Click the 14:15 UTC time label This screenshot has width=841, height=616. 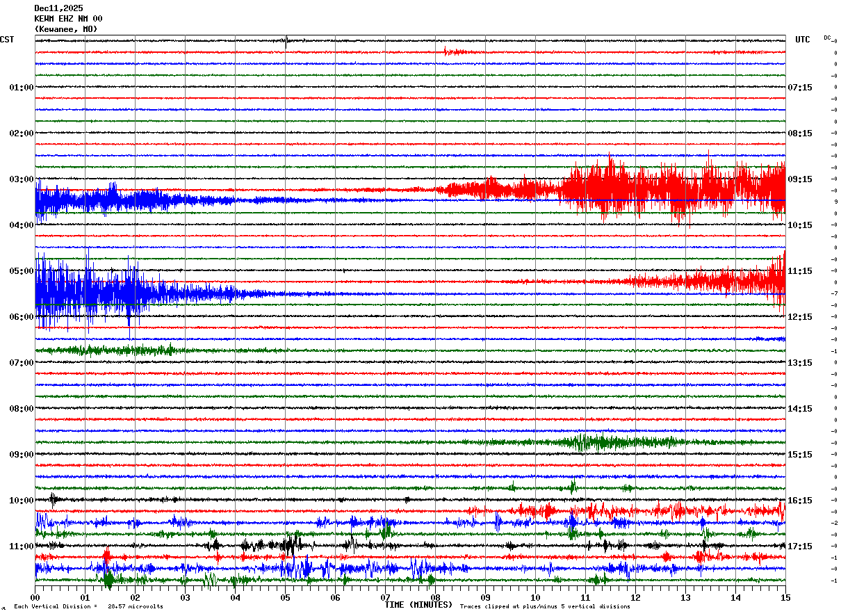(800, 409)
